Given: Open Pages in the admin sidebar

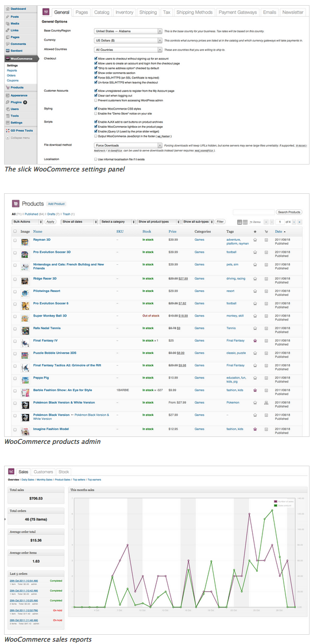Looking at the screenshot, I should pyautogui.click(x=15, y=37).
